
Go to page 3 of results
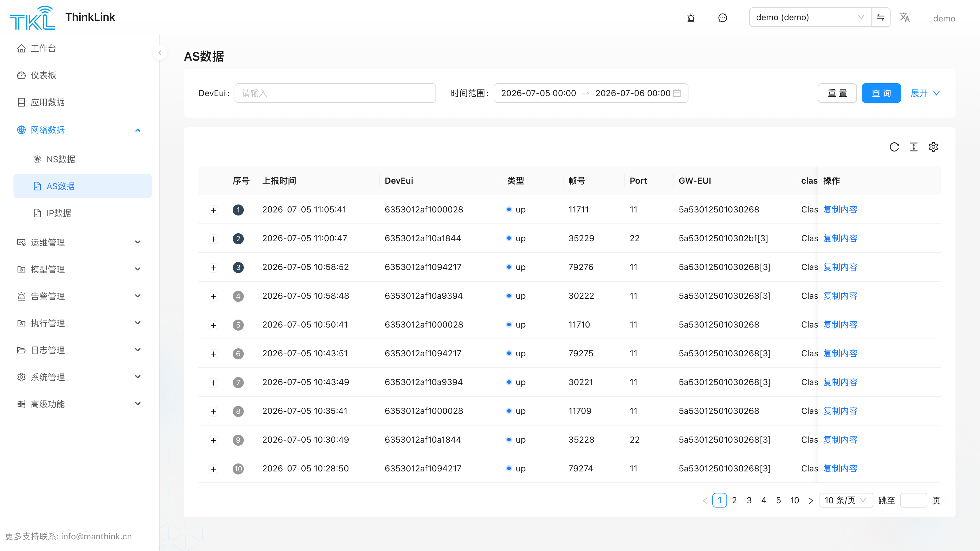(x=749, y=500)
